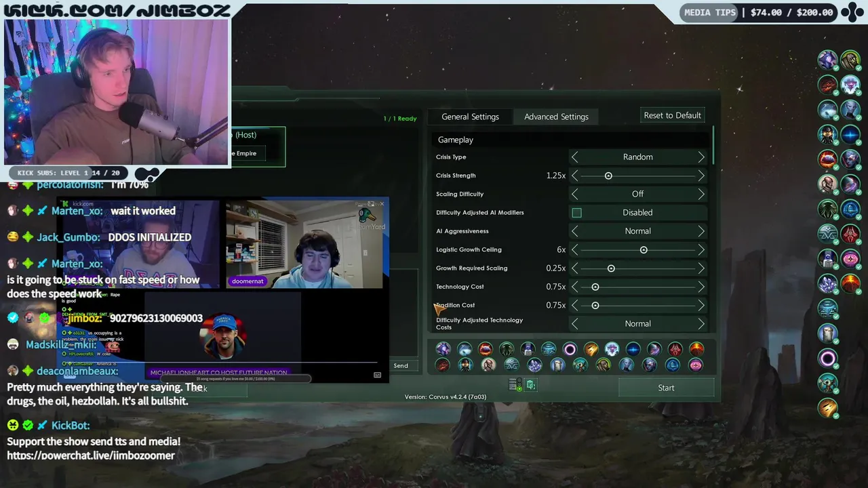Click the purple ring icon in right-side DLC column
Screen dimensions: 868x488
828,358
